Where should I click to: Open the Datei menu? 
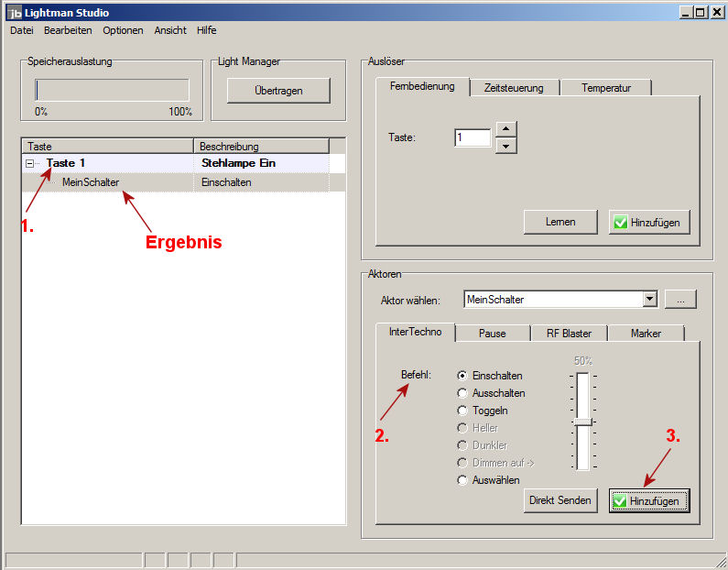click(21, 30)
